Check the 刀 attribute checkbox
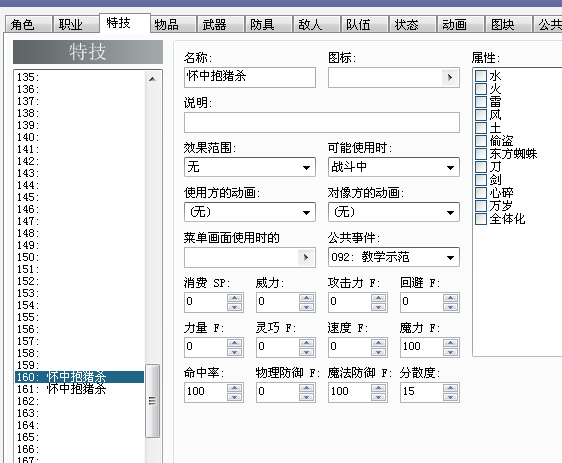The height and width of the screenshot is (463, 562). (481, 167)
